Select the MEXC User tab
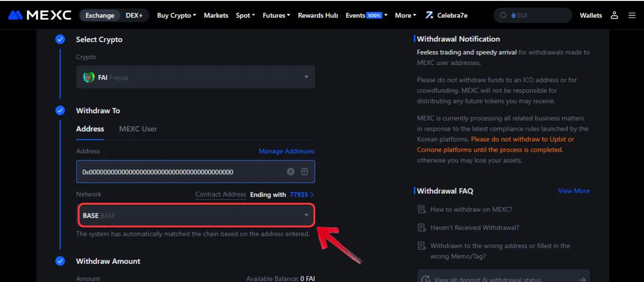Screen dimensions: 644x282 pyautogui.click(x=138, y=129)
